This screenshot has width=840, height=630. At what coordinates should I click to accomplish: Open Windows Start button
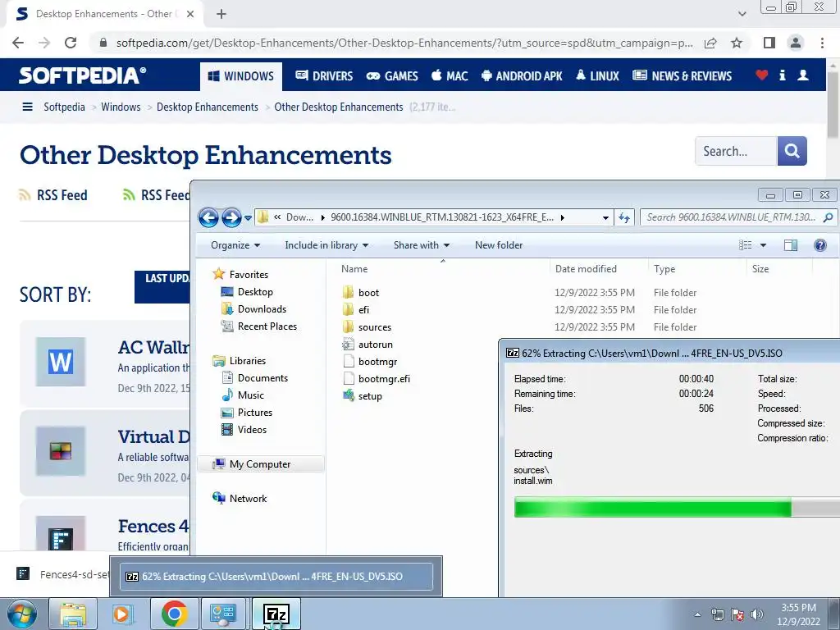click(22, 614)
